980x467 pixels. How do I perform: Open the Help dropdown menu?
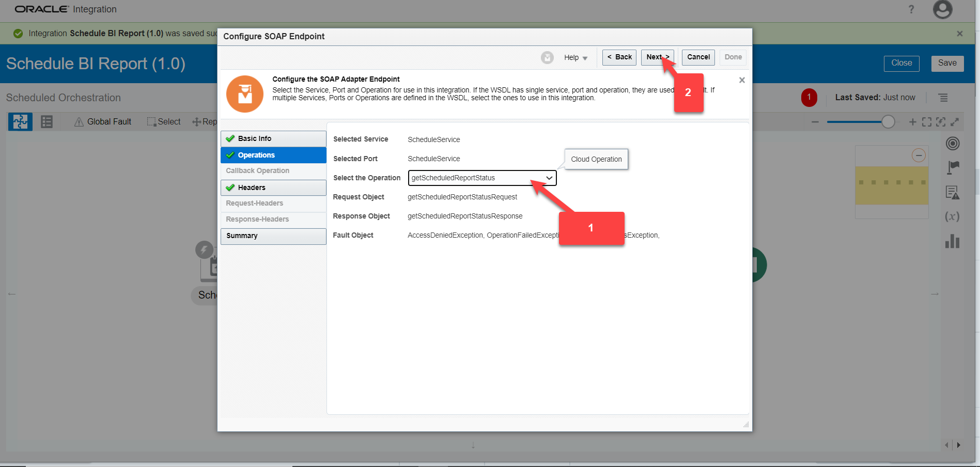point(575,58)
